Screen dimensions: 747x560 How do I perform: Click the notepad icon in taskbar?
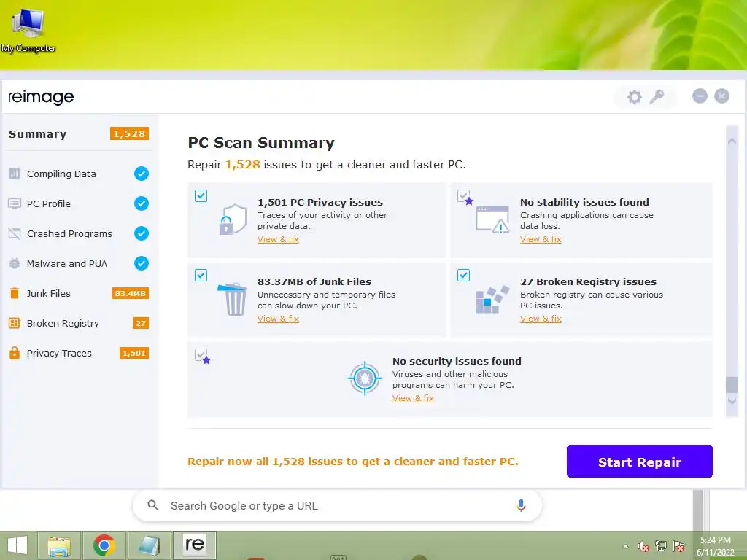pyautogui.click(x=149, y=545)
